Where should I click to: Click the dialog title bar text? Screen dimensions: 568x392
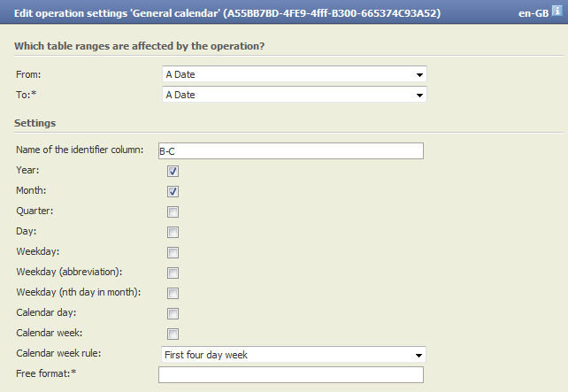(x=227, y=13)
